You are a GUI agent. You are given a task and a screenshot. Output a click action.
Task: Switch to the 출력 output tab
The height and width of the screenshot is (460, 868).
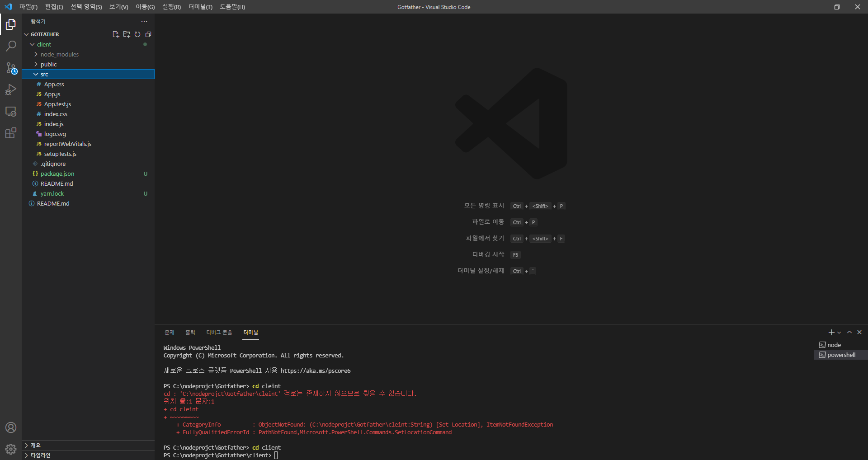[190, 333]
